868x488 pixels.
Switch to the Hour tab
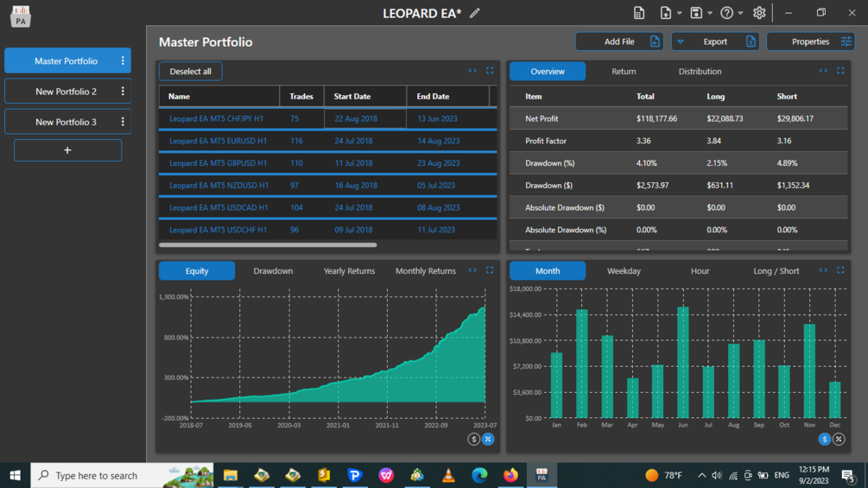(700, 270)
